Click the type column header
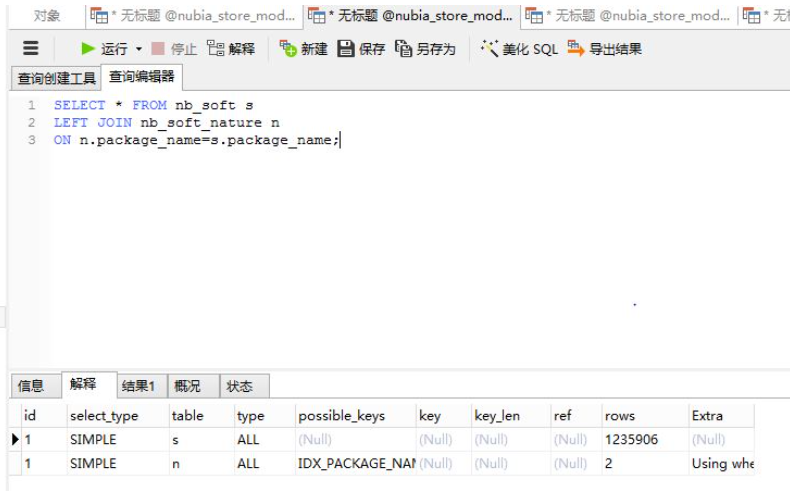 click(265, 415)
